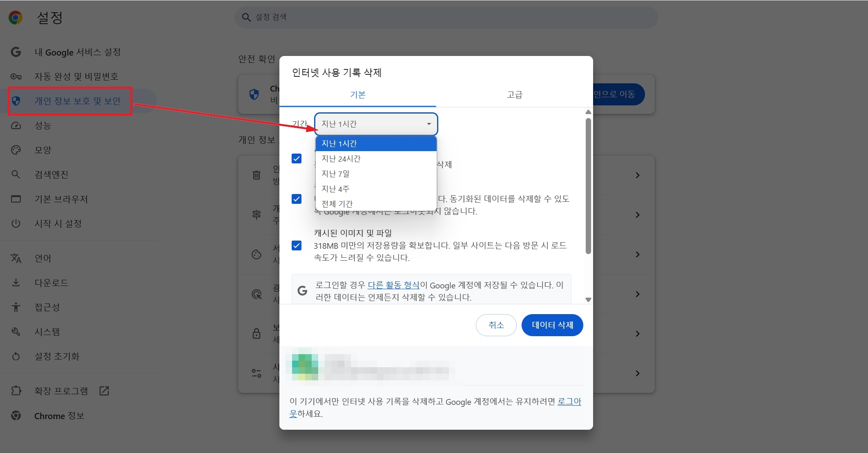Select the autofill and passwords key icon
Image resolution: width=868 pixels, height=453 pixels.
point(16,76)
